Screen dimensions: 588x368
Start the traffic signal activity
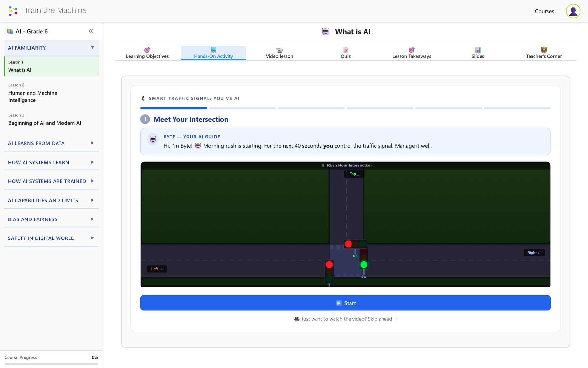click(346, 303)
